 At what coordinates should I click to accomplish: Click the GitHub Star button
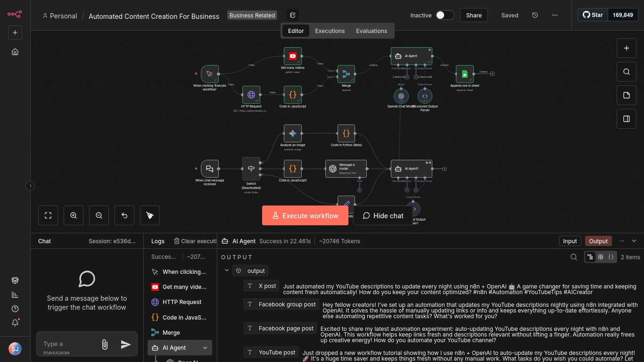593,15
